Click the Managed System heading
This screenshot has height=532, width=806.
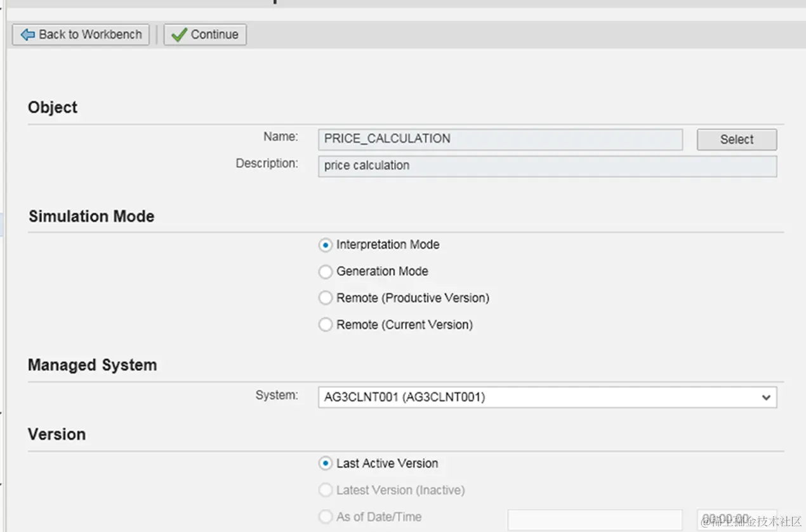coord(93,365)
